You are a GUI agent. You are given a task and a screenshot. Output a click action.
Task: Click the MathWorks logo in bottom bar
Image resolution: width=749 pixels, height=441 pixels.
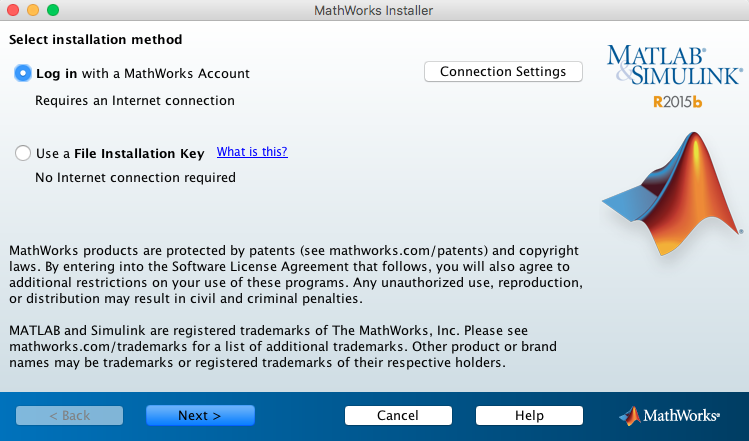667,415
